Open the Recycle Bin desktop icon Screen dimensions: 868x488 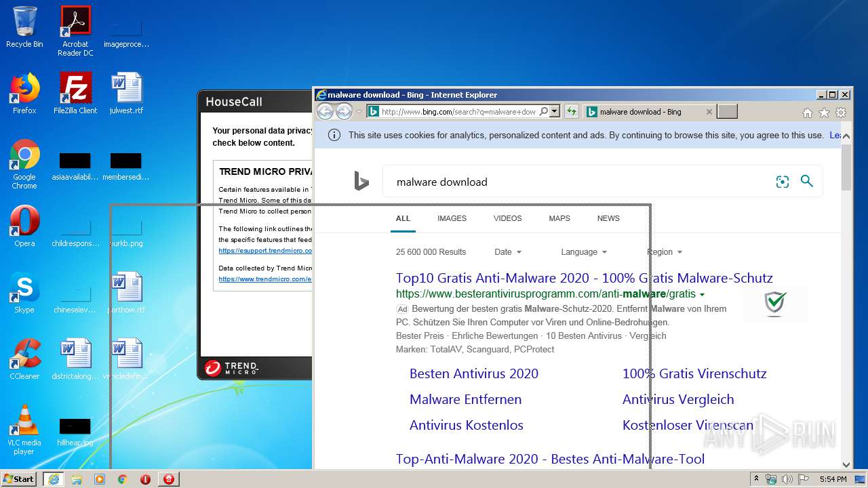pyautogui.click(x=24, y=27)
